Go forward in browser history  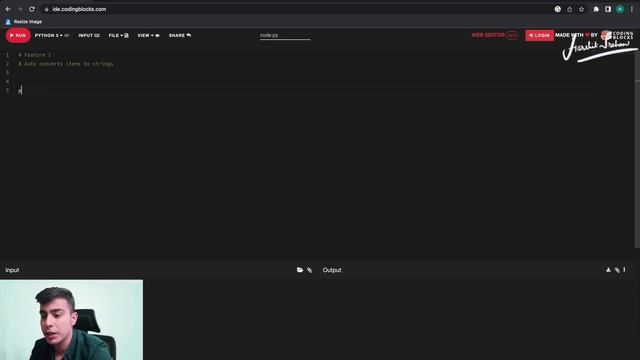pyautogui.click(x=20, y=9)
